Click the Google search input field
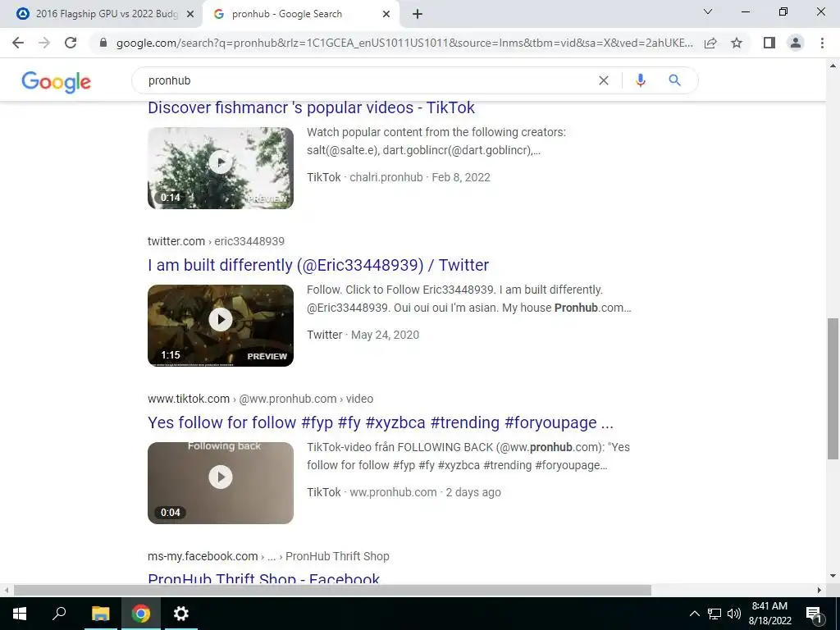 click(x=370, y=80)
